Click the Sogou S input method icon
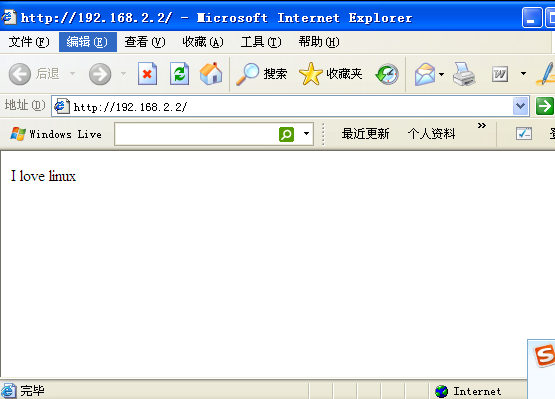 point(545,355)
